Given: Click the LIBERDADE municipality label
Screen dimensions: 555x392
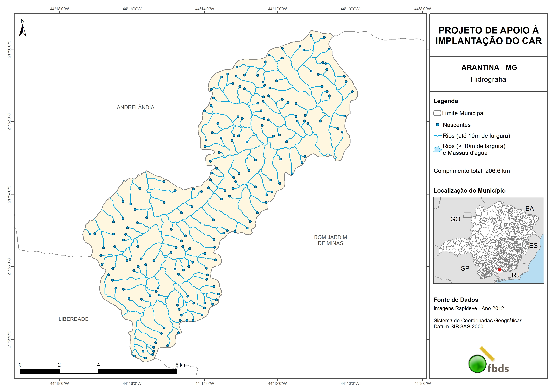Looking at the screenshot, I should pos(74,319).
